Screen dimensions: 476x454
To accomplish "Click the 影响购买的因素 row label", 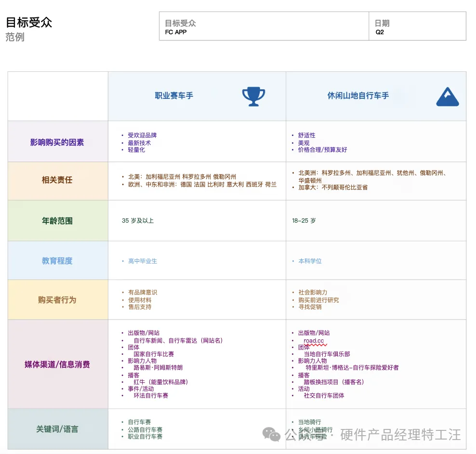I will pos(57,141).
